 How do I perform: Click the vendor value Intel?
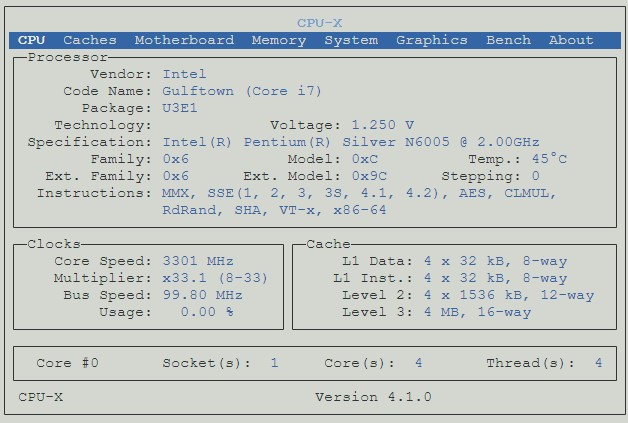pyautogui.click(x=184, y=74)
